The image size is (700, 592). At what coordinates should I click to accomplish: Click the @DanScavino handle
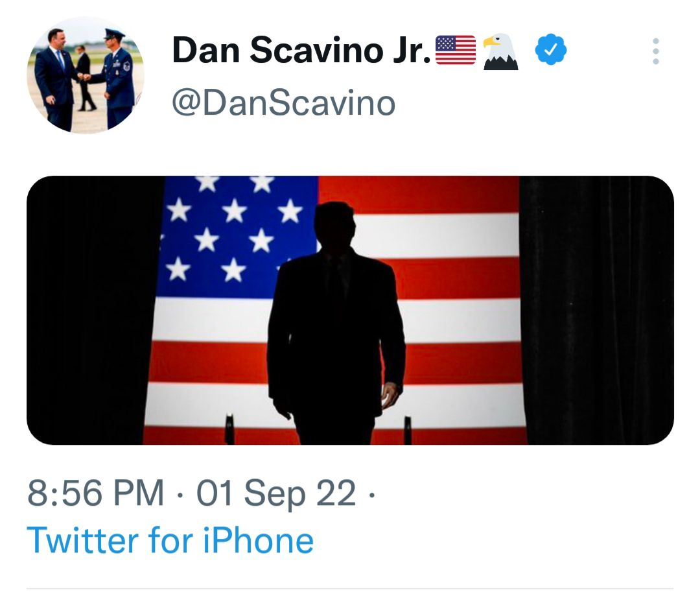(x=283, y=102)
